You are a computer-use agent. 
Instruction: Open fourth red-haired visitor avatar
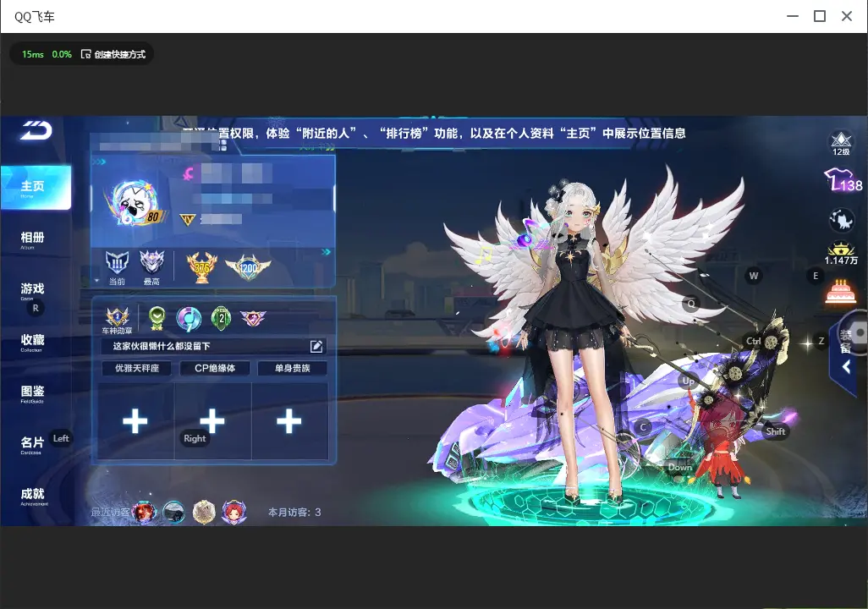point(233,512)
